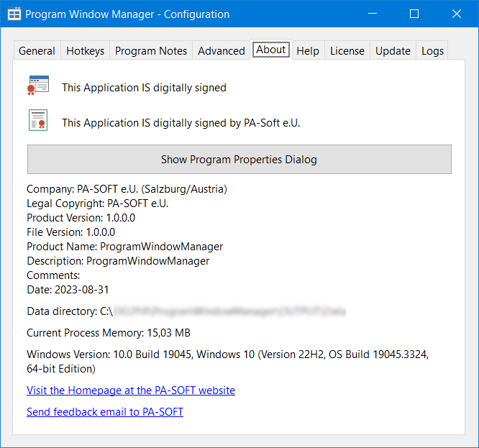Switch to the Update tab
The height and width of the screenshot is (448, 479).
393,50
